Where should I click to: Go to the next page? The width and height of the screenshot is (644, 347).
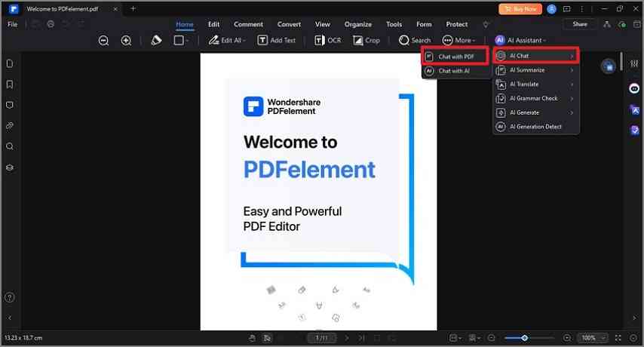347,338
